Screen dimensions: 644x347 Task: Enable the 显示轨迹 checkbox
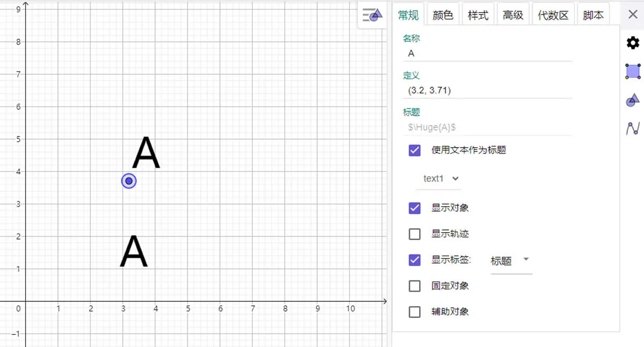(x=414, y=234)
